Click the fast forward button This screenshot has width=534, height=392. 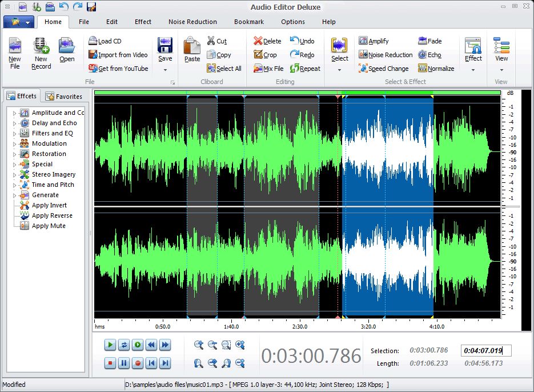tap(165, 345)
